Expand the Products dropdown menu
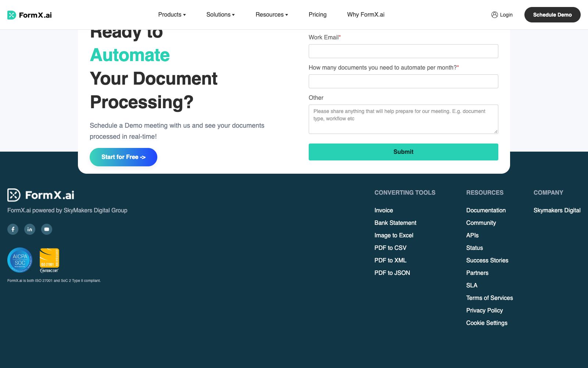The width and height of the screenshot is (588, 368). tap(172, 15)
